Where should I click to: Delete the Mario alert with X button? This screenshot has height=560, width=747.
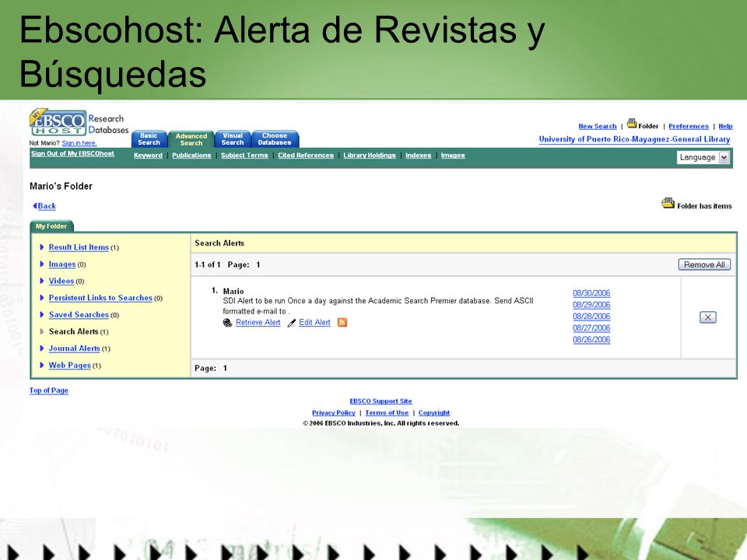pos(708,317)
